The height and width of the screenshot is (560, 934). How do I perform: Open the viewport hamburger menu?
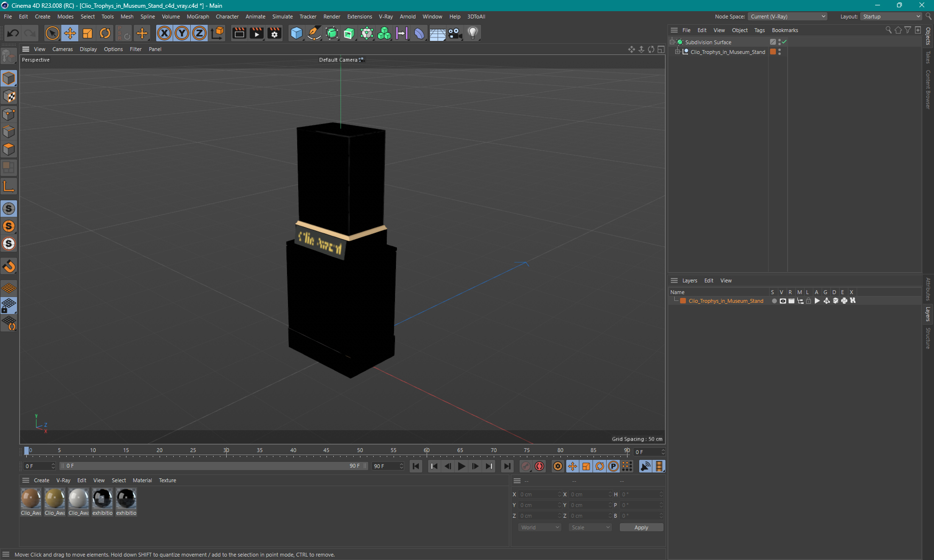tap(26, 49)
